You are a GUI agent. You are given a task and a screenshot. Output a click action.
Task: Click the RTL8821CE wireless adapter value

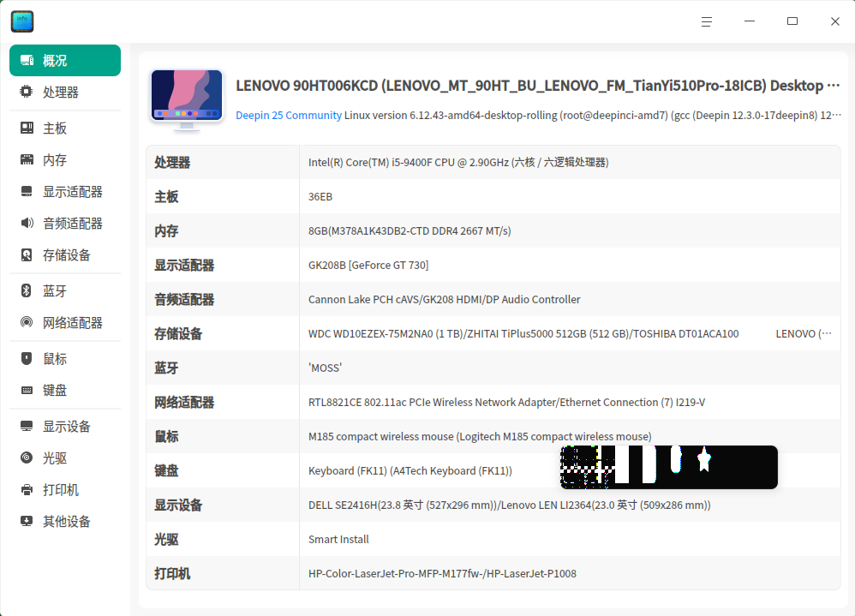click(x=506, y=403)
